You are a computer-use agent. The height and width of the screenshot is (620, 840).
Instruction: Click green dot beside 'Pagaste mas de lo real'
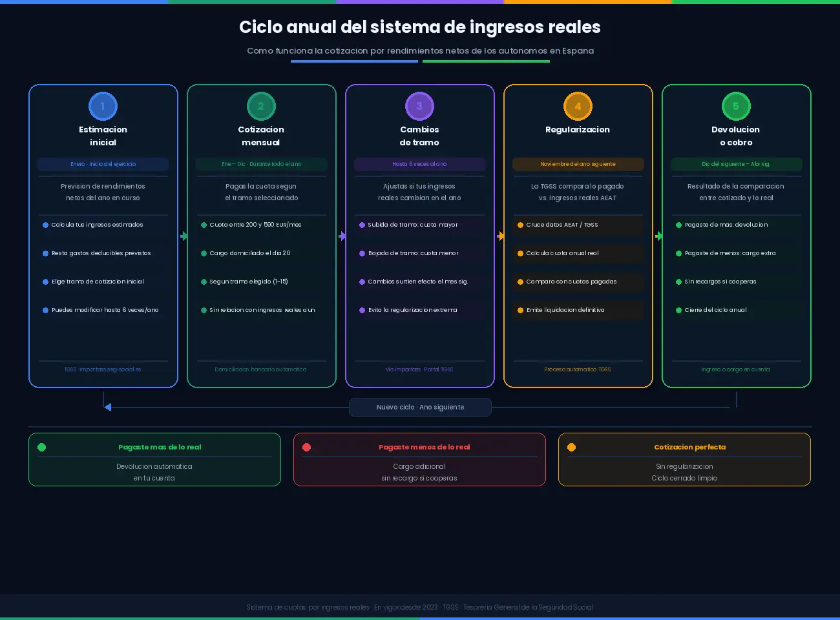42,447
